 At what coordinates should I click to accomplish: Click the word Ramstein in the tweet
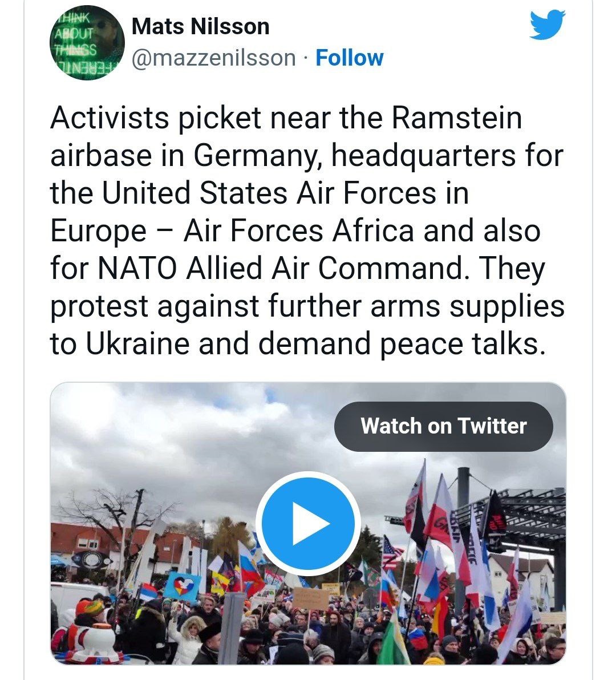tap(457, 118)
